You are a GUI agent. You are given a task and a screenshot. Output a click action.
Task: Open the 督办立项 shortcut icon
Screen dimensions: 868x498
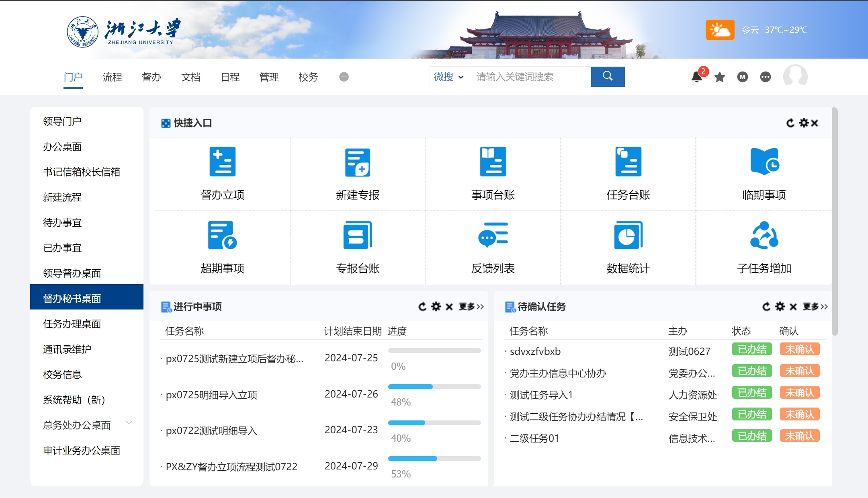click(222, 162)
